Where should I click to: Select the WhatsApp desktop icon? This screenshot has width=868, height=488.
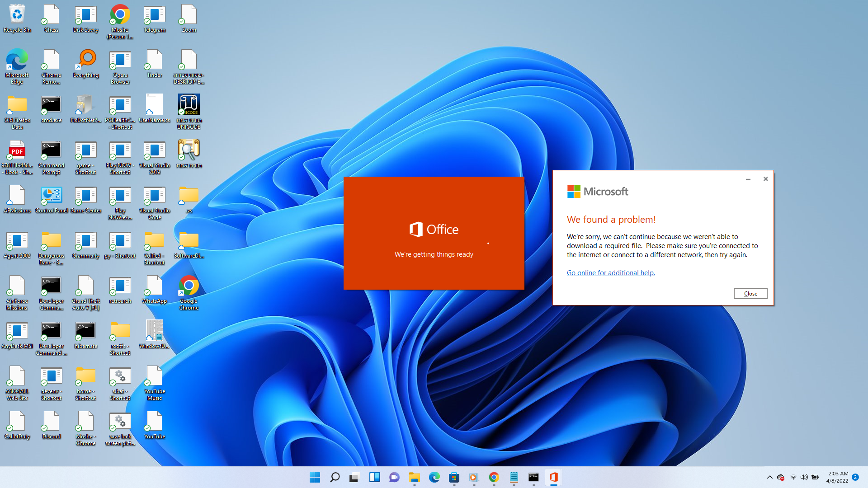pyautogui.click(x=155, y=290)
